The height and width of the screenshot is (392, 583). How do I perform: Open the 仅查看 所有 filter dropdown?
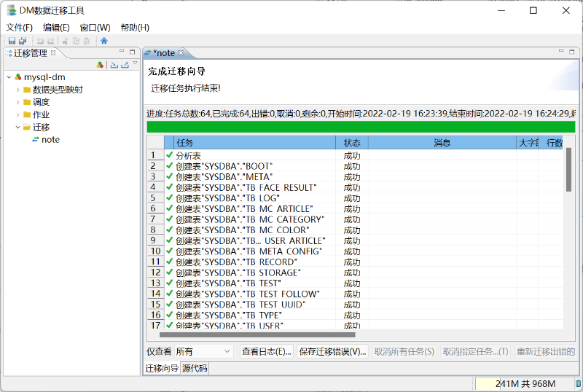(x=204, y=351)
